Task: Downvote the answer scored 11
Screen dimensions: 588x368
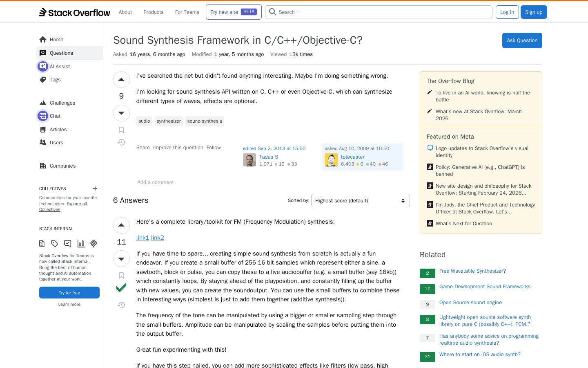Action: 121,259
